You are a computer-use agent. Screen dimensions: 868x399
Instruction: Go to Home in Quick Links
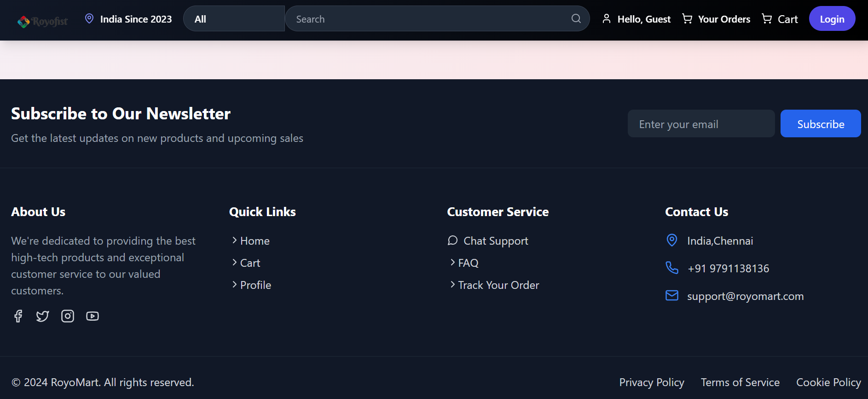pyautogui.click(x=255, y=241)
